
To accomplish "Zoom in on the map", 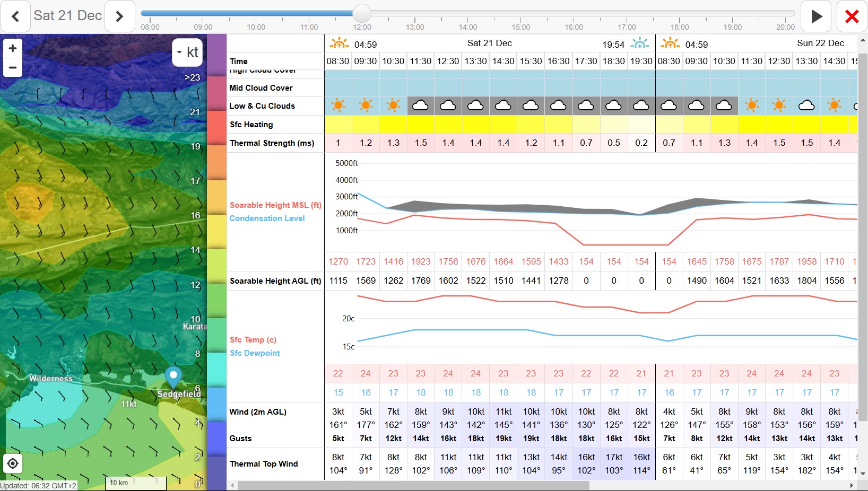I will point(13,48).
